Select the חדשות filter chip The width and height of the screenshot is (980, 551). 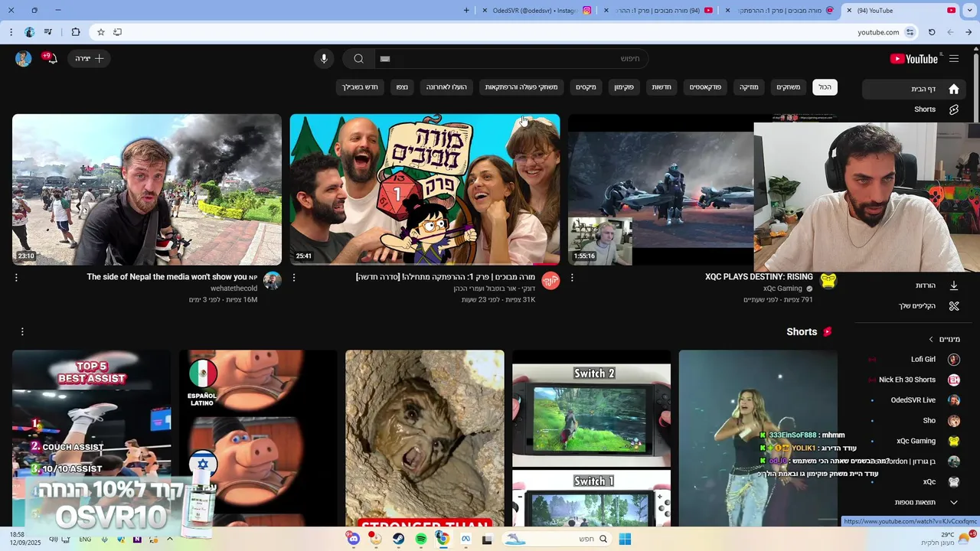(x=661, y=87)
